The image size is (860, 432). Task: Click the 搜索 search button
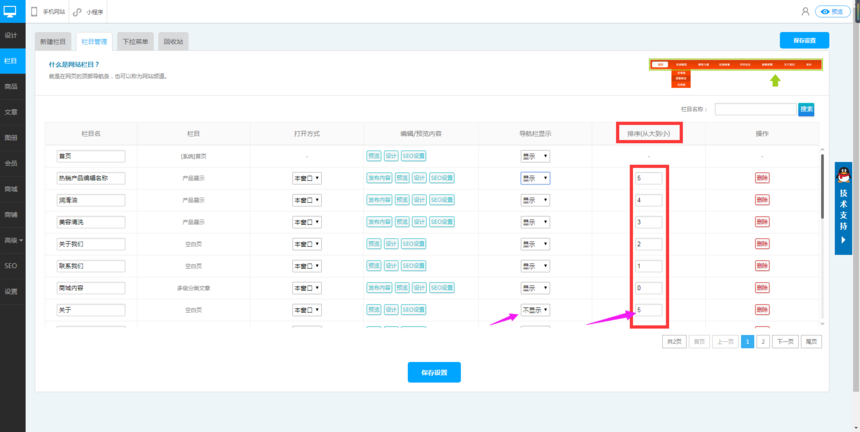806,109
